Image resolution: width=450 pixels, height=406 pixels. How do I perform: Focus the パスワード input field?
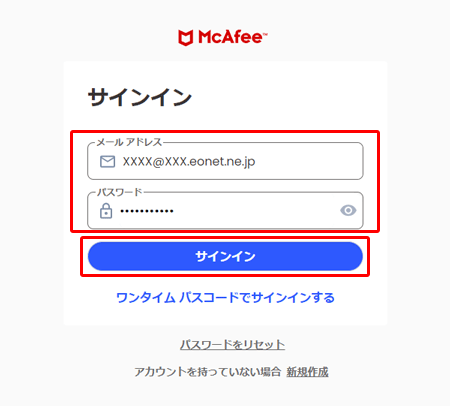click(225, 210)
